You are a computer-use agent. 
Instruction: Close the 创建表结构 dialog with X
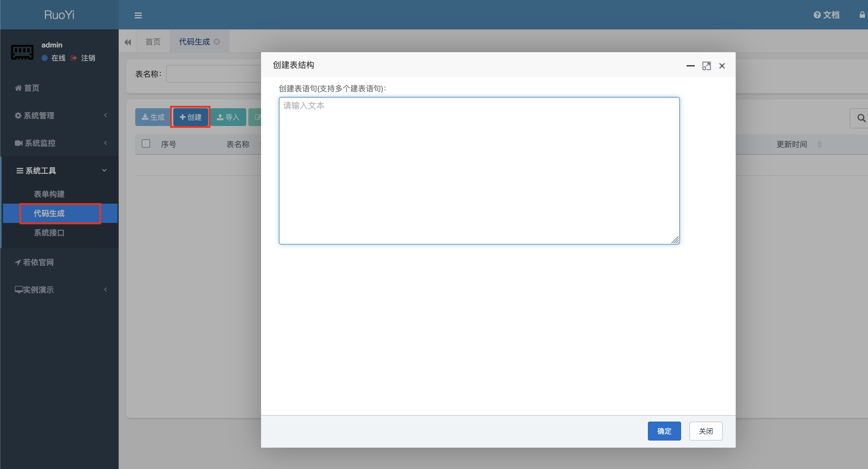[722, 66]
